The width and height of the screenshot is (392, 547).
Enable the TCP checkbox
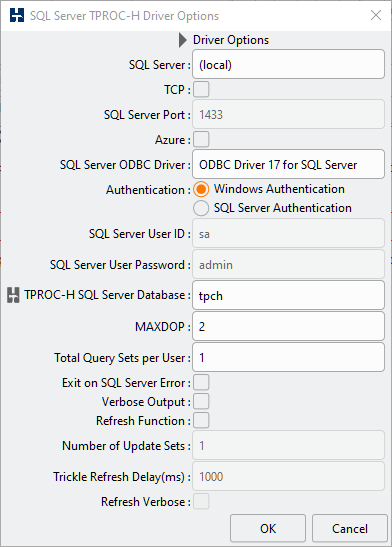pos(201,89)
